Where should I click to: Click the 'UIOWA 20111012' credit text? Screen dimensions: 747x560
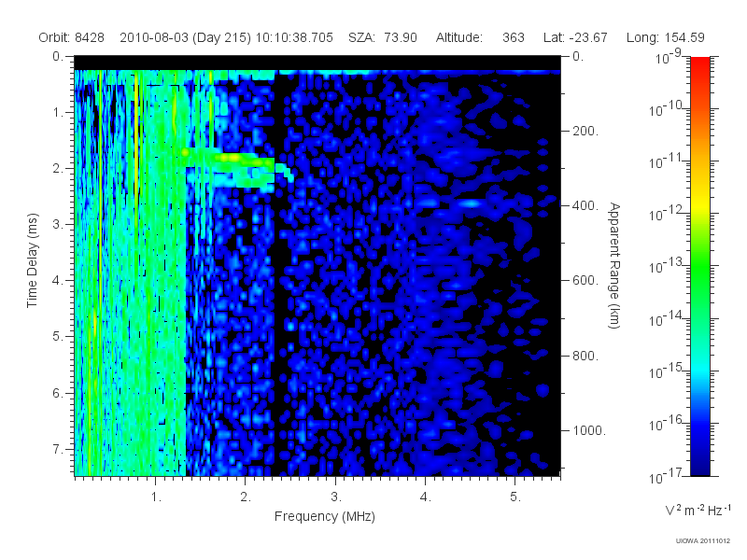click(x=703, y=541)
